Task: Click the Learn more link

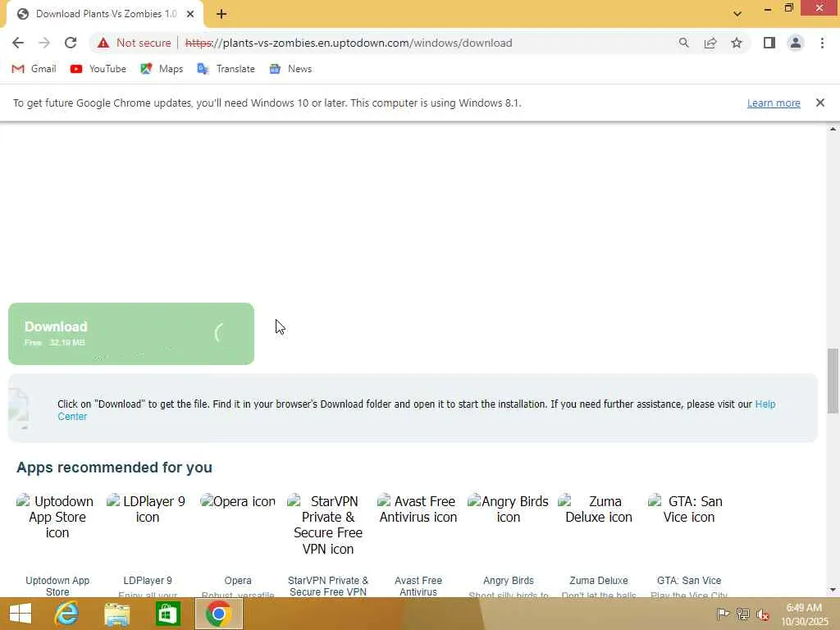Action: (774, 103)
